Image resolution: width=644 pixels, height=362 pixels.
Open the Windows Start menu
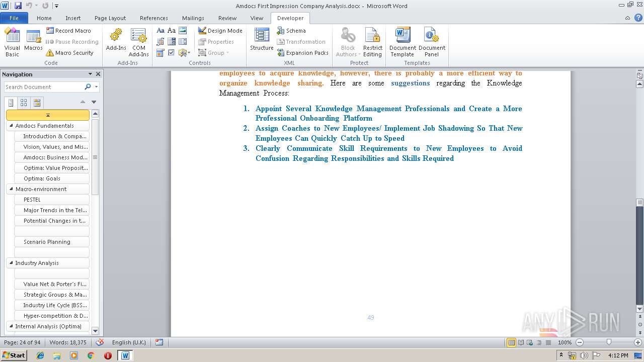tap(14, 355)
